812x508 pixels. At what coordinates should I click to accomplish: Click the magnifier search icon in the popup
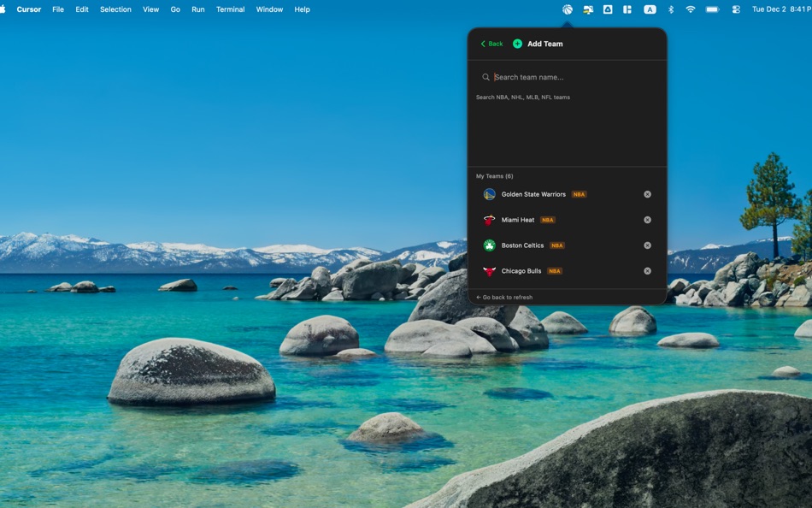click(485, 77)
